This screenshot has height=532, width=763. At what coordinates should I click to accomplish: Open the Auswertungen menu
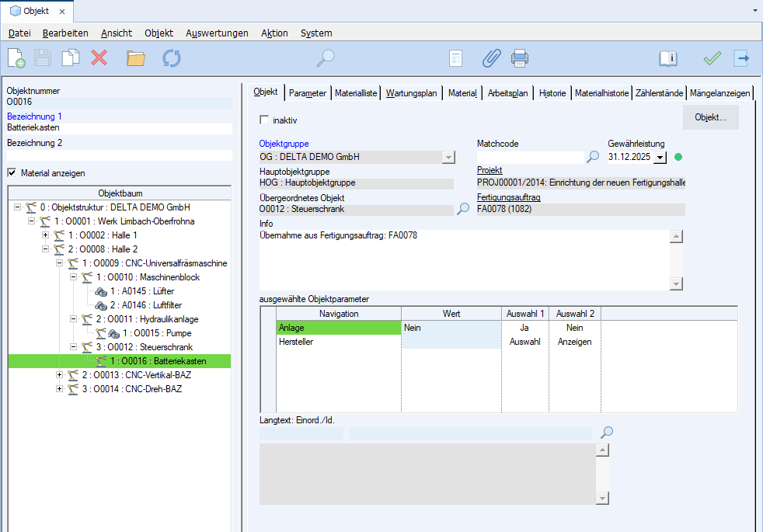217,33
